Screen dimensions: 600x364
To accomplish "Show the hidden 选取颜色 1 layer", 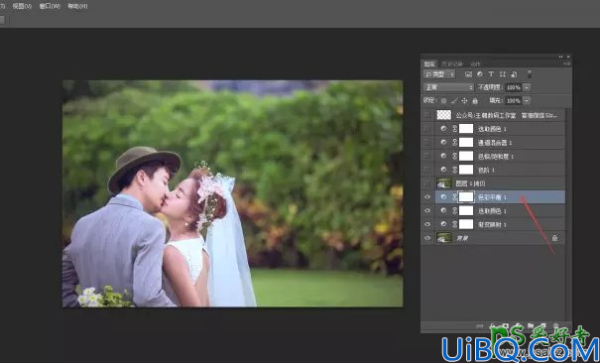I will point(427,129).
